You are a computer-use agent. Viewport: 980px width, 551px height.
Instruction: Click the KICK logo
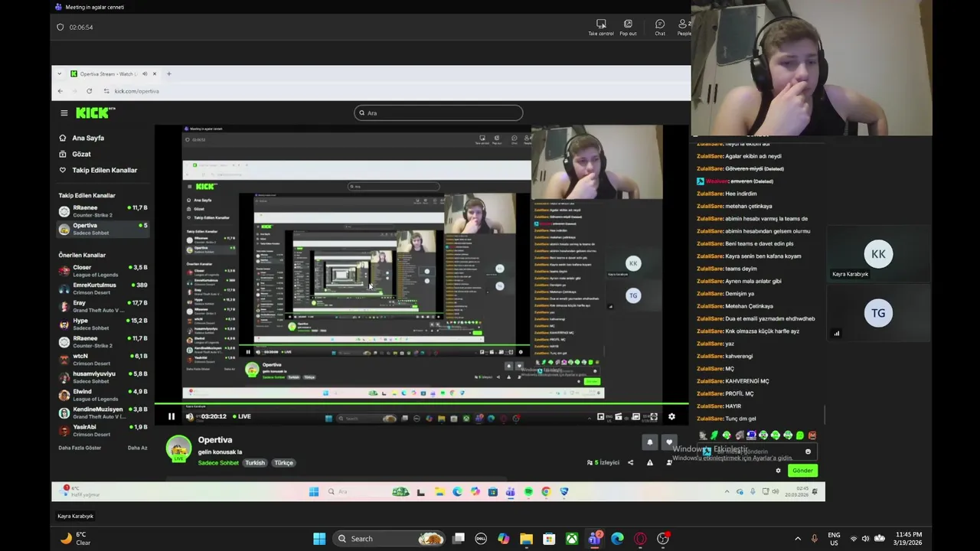pyautogui.click(x=94, y=113)
